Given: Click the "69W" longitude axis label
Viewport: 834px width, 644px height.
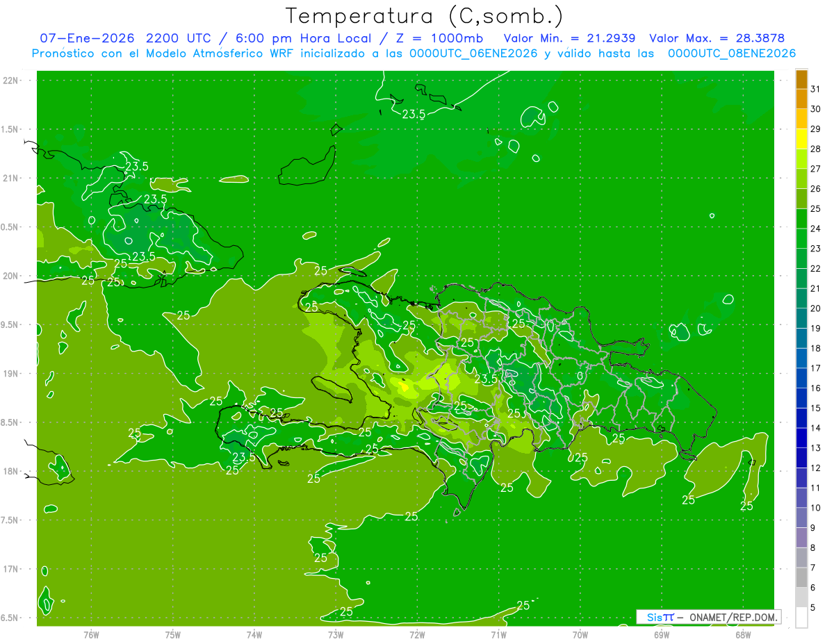Looking at the screenshot, I should pyautogui.click(x=662, y=635).
